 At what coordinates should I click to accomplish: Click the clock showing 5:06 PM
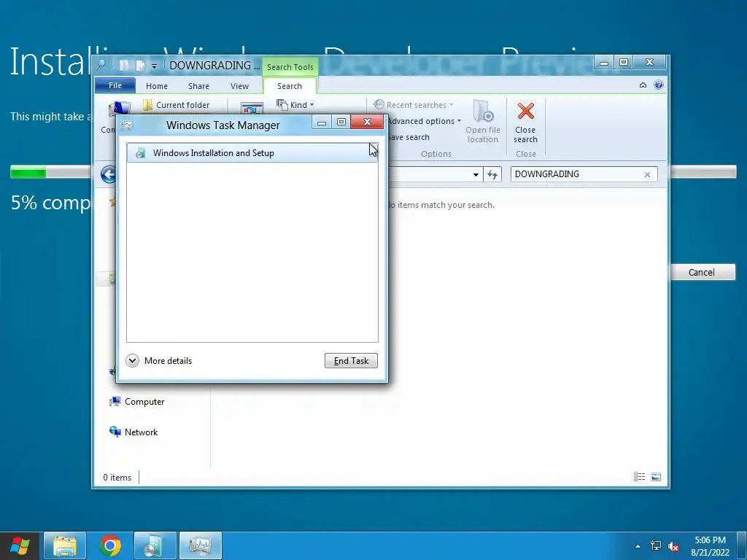710,540
